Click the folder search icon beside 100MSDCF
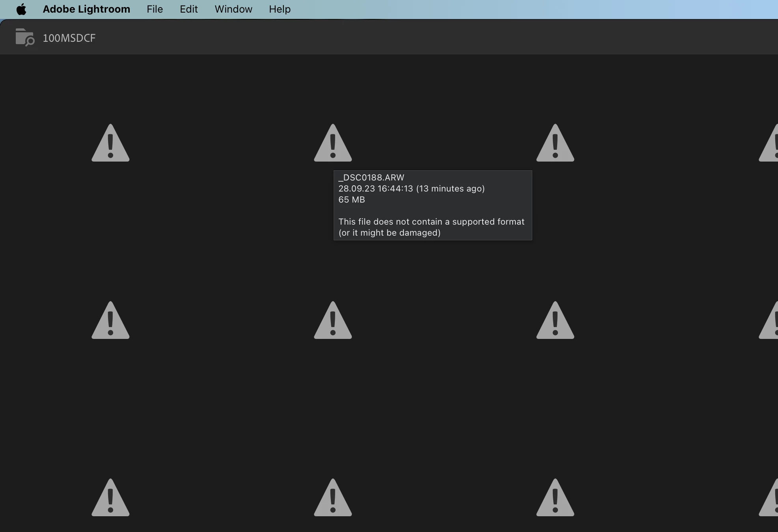 click(x=25, y=37)
